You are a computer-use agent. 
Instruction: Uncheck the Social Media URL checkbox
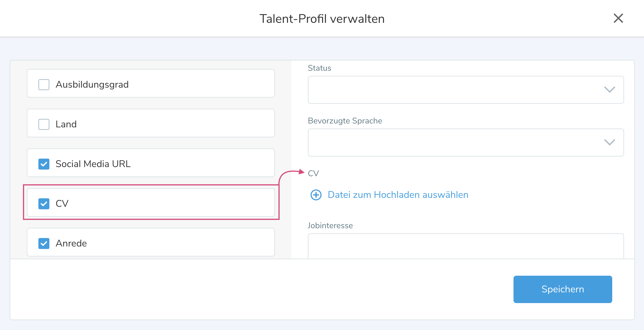click(x=44, y=164)
